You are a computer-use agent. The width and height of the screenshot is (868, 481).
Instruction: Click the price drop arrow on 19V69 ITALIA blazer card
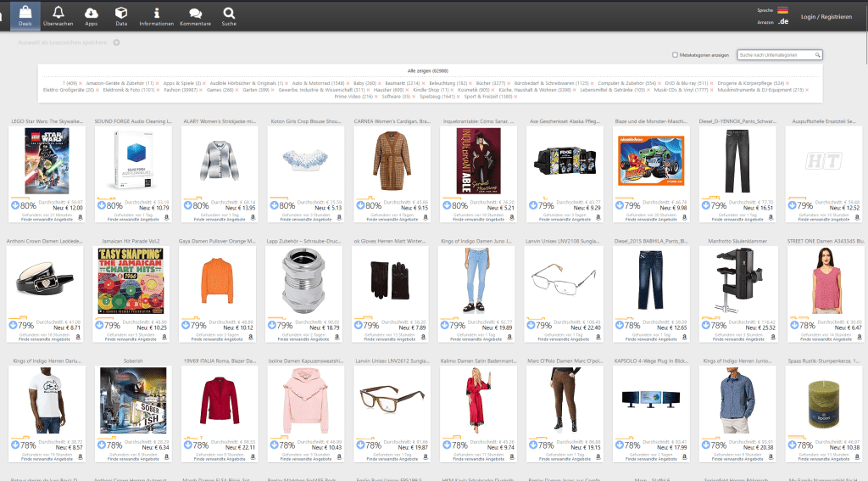pyautogui.click(x=187, y=445)
